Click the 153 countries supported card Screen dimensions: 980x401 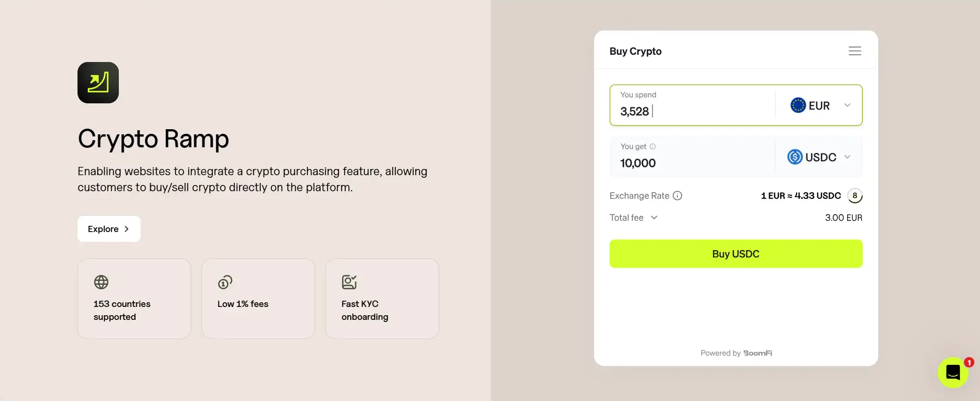[134, 299]
